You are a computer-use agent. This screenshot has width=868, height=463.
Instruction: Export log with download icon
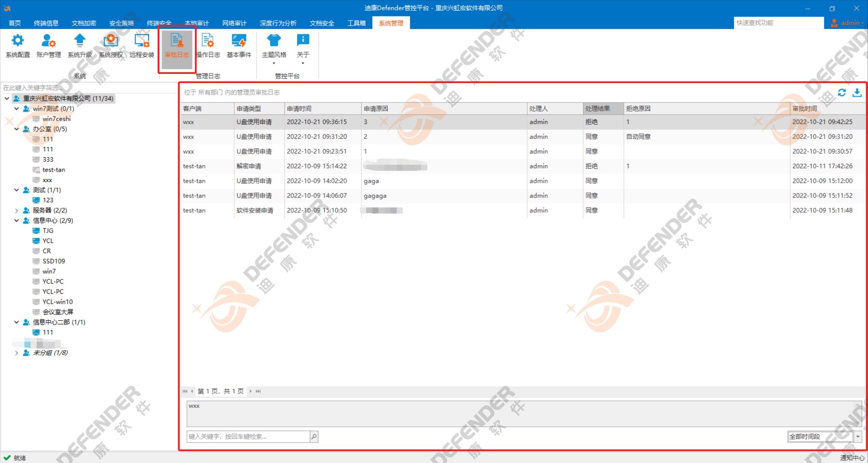pyautogui.click(x=857, y=93)
